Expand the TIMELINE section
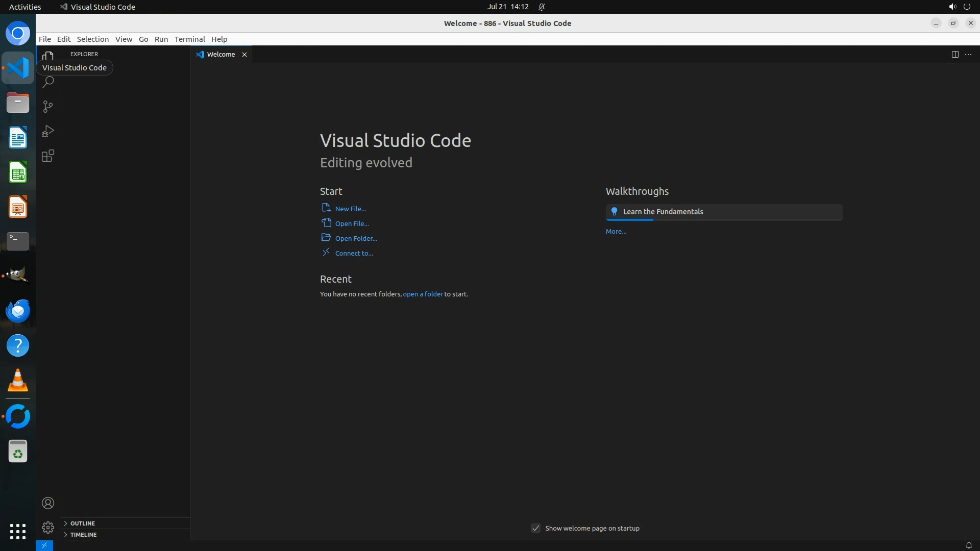The height and width of the screenshot is (551, 980). (83, 535)
